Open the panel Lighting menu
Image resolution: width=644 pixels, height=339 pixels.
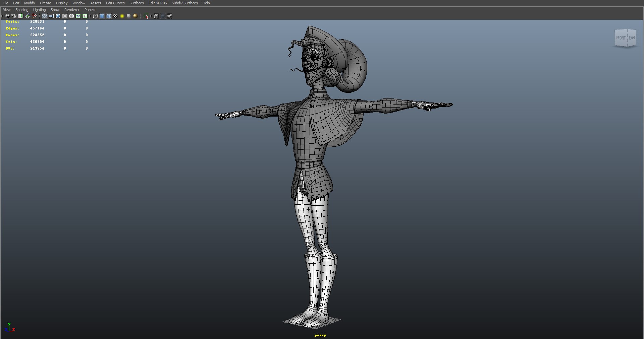pyautogui.click(x=39, y=10)
